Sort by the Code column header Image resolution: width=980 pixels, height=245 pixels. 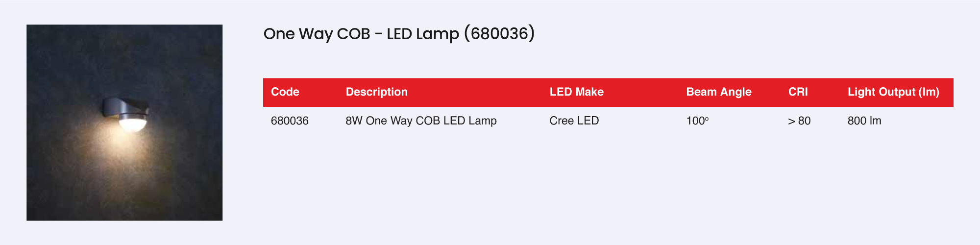pyautogui.click(x=285, y=92)
